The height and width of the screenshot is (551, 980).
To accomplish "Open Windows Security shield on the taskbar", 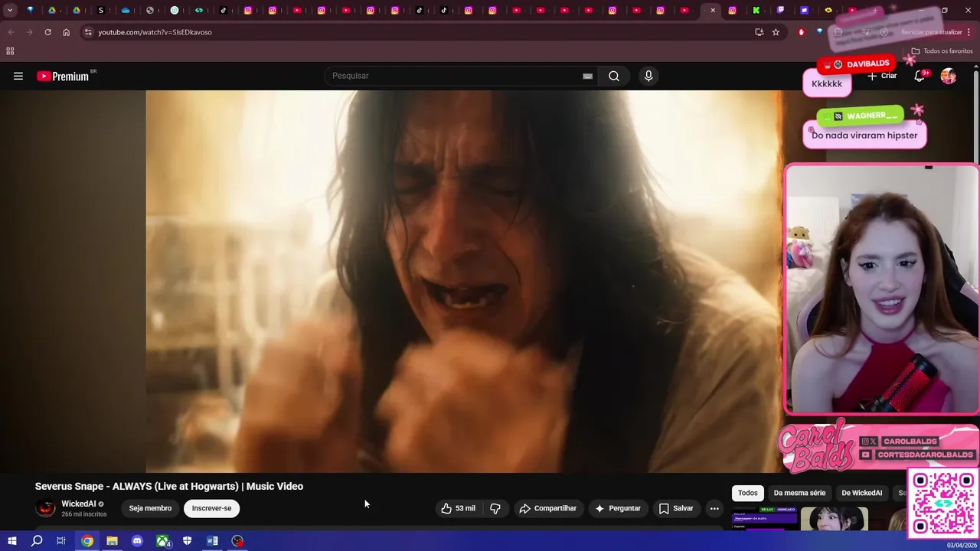I will [187, 541].
